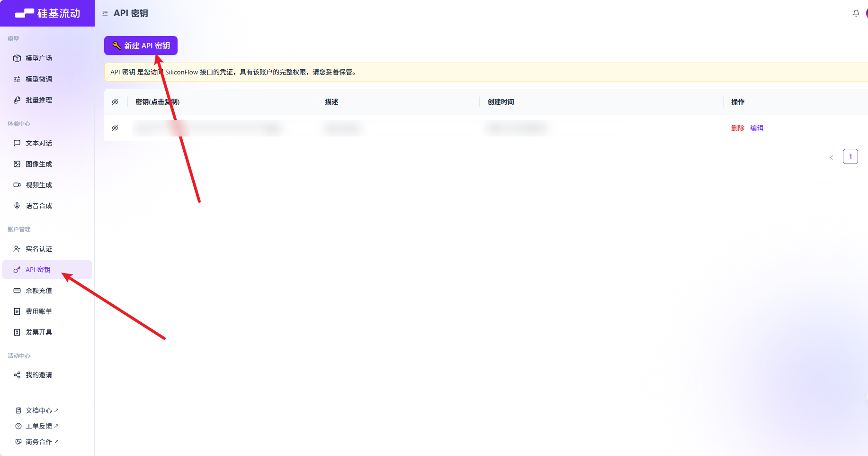Edit the API key via 编辑

coord(756,128)
